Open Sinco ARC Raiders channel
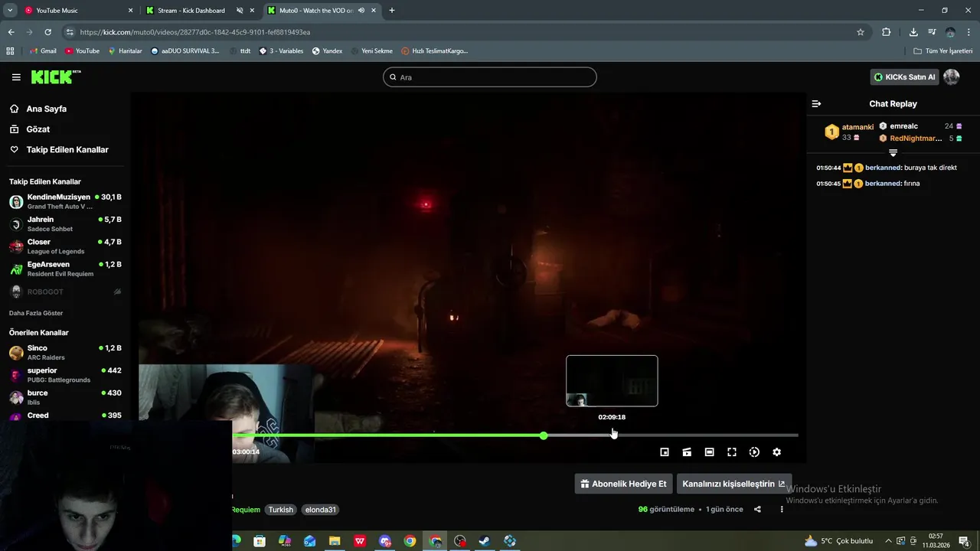 pos(65,352)
